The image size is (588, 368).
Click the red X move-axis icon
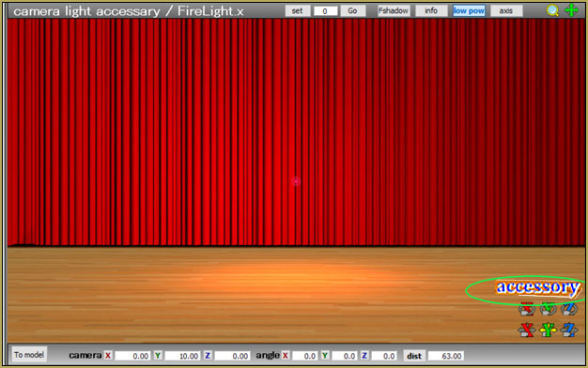(527, 330)
